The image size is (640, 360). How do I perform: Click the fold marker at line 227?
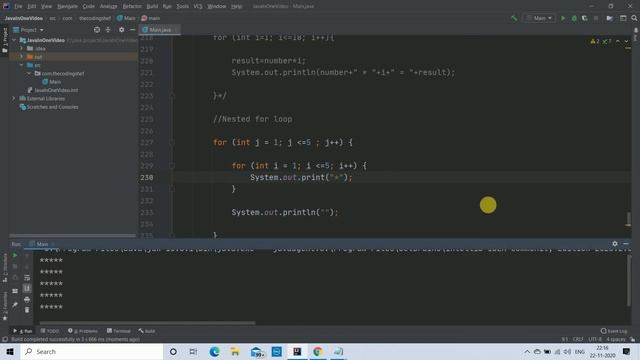click(x=172, y=142)
